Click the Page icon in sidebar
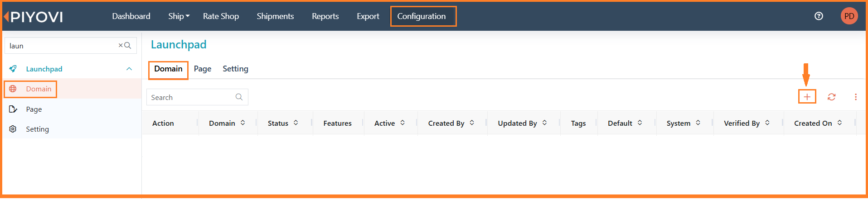The width and height of the screenshot is (868, 199). point(13,109)
